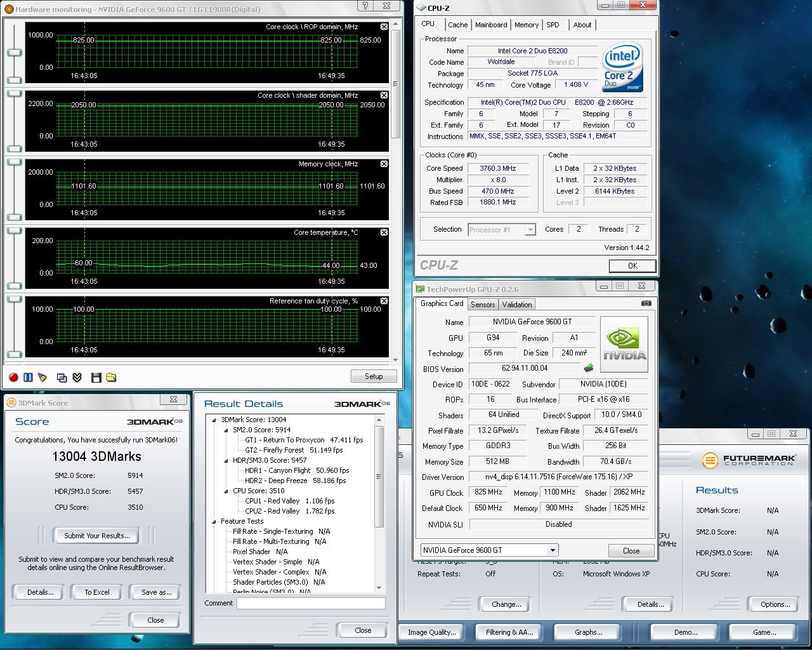Screen dimensions: 812x650
Task: Close the Reference fan duty cycle graph
Action: tap(384, 301)
